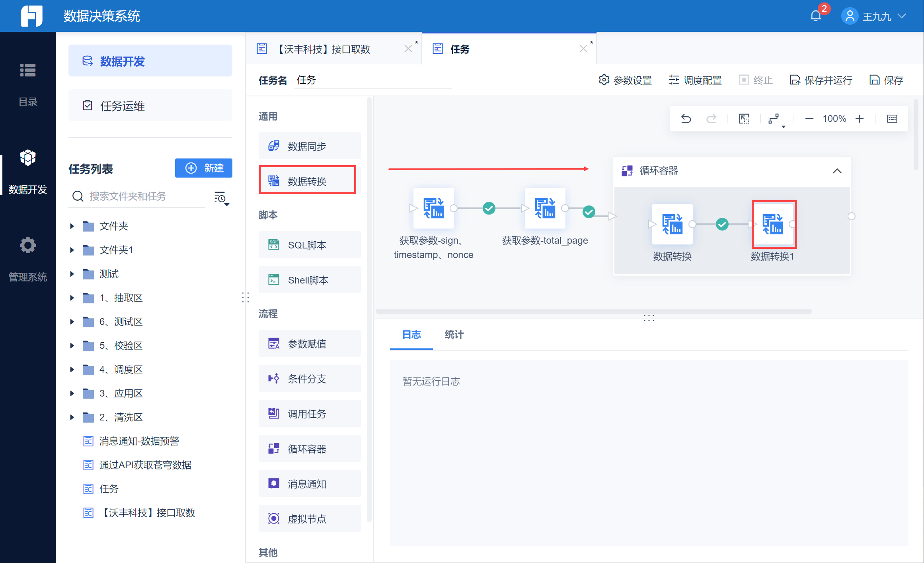Collapse the 循环容器 container chevron

coord(837,171)
